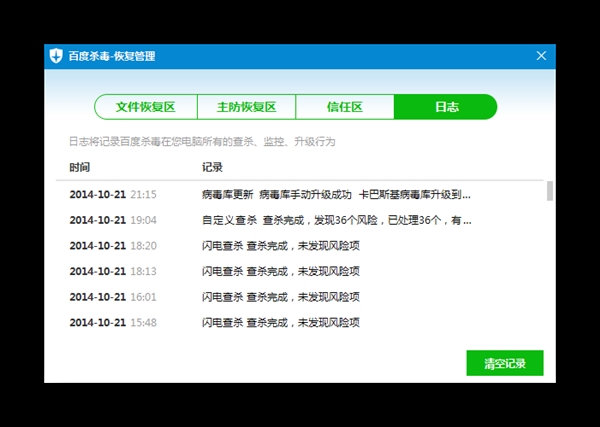Click the 记录 column header
This screenshot has width=600, height=427.
pyautogui.click(x=212, y=167)
